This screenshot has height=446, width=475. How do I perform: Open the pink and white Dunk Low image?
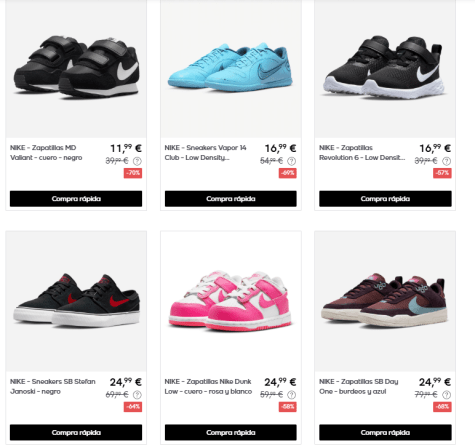coord(231,301)
